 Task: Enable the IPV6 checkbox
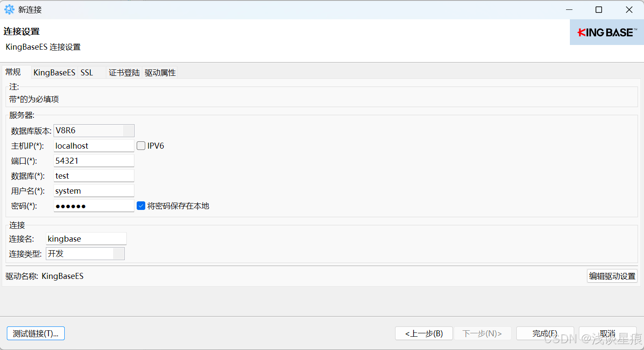coord(141,146)
